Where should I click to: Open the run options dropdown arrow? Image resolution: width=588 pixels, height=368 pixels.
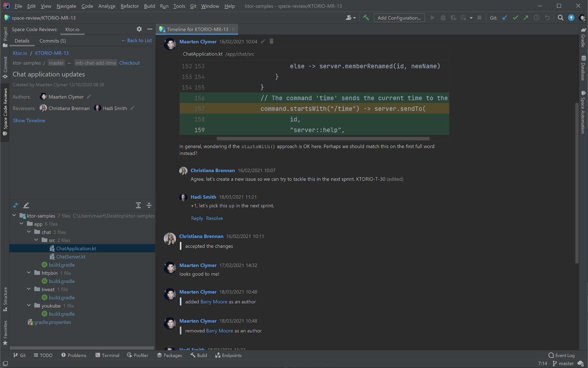471,18
